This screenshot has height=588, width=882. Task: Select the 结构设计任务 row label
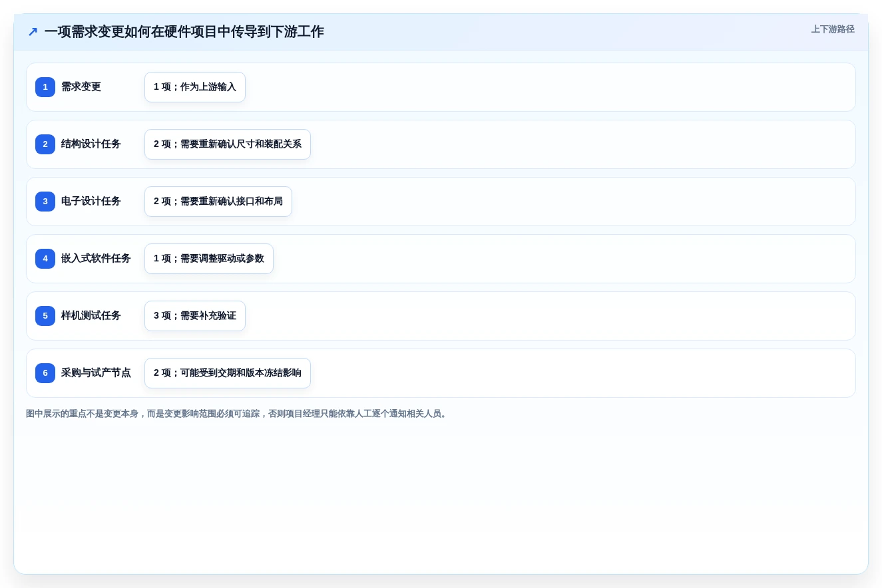click(x=91, y=144)
